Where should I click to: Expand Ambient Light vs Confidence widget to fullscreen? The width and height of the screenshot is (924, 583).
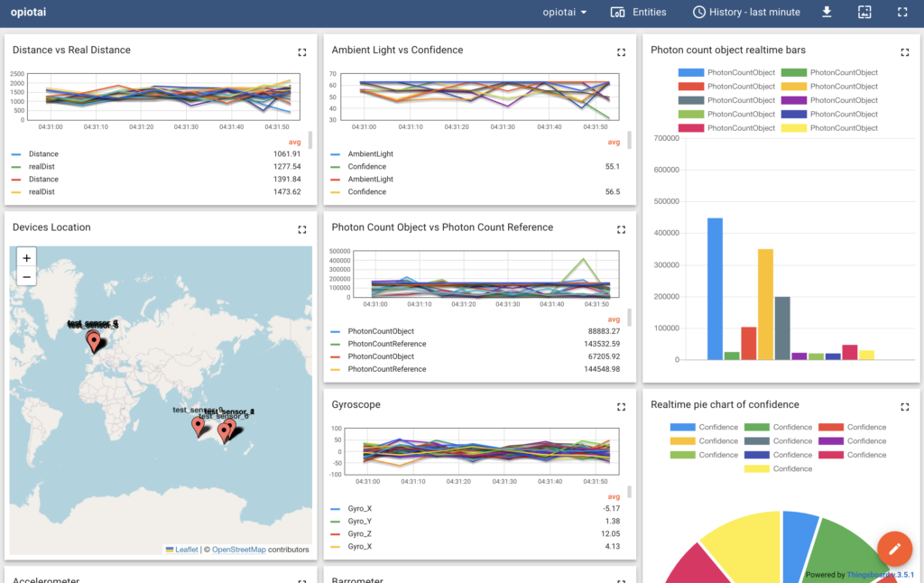click(621, 52)
